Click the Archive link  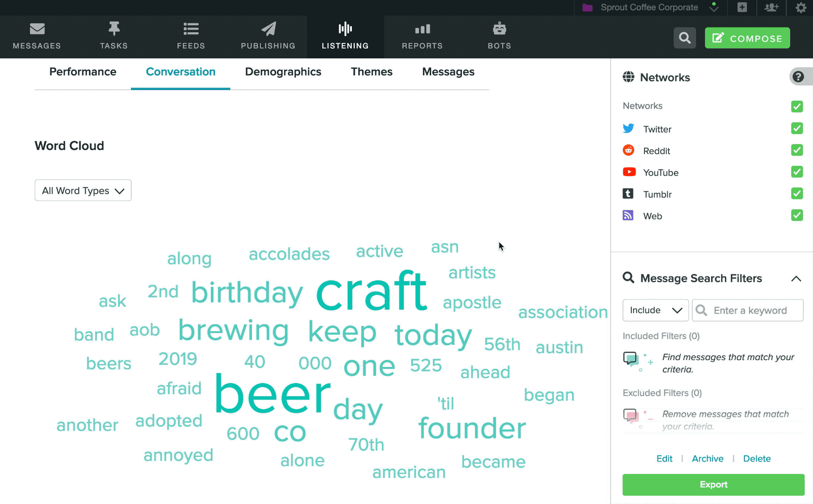point(707,459)
